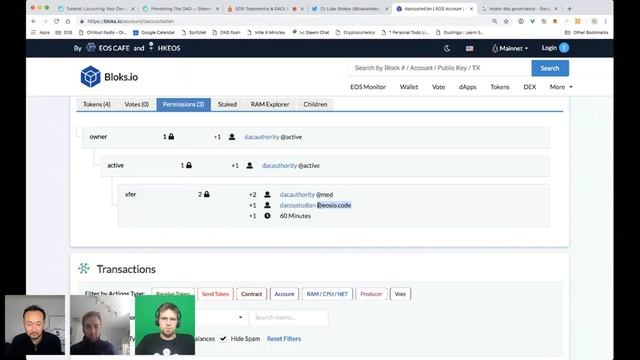Switch to Tokens (4) tab
The width and height of the screenshot is (640, 360).
(97, 104)
